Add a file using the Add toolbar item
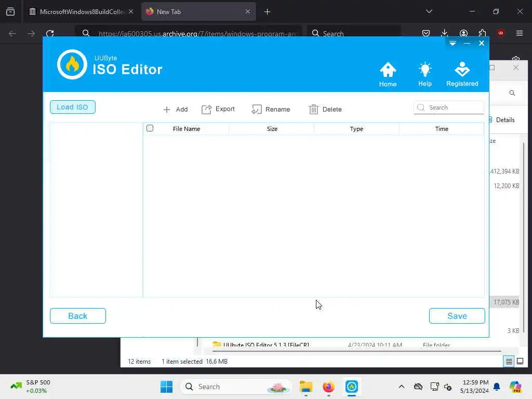The image size is (532, 399). tap(176, 109)
